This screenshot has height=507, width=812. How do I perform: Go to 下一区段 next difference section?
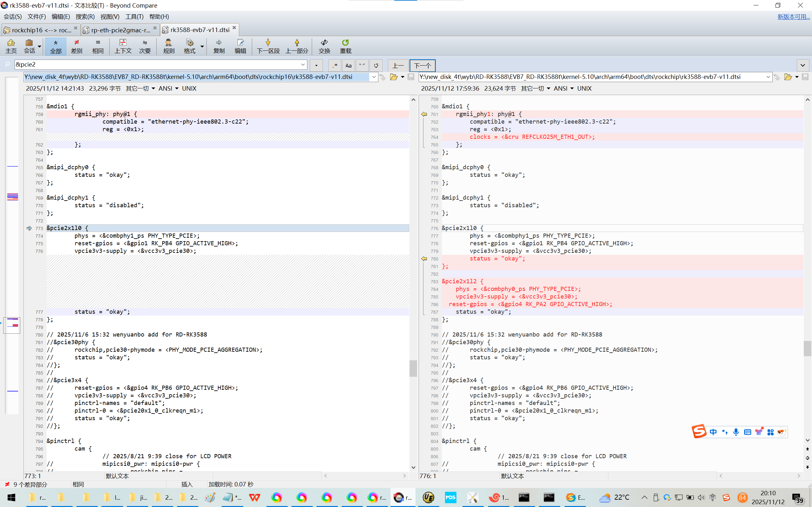268,46
